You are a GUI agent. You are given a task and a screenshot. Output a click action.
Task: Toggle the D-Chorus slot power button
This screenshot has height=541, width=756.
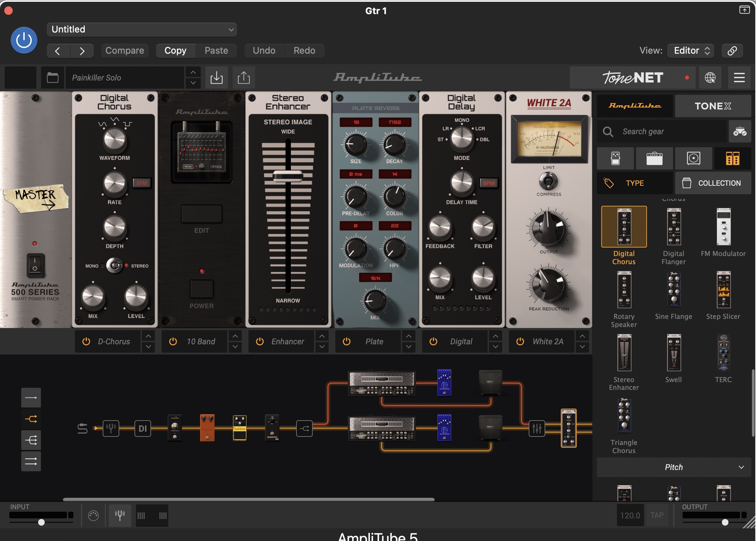(x=86, y=341)
